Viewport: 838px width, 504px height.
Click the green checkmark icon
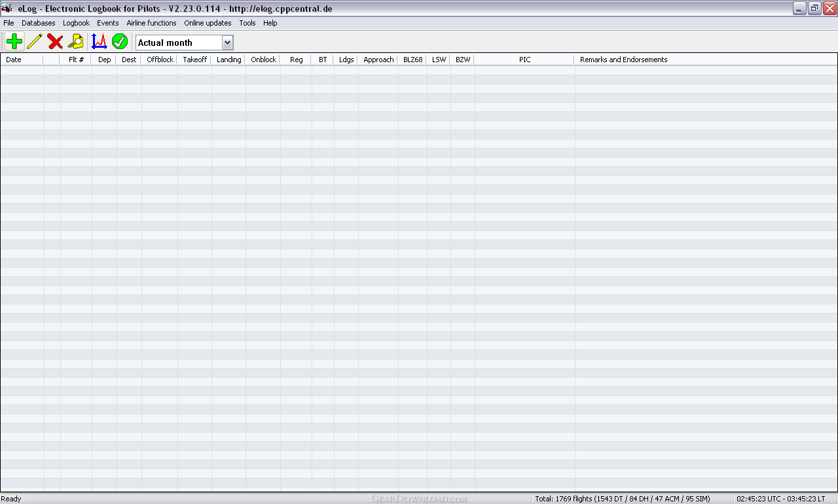(x=119, y=42)
